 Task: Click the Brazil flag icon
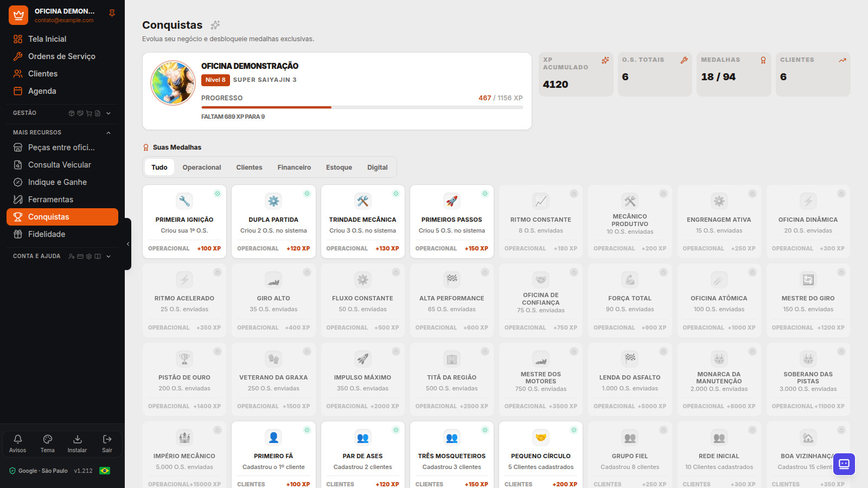[105, 471]
